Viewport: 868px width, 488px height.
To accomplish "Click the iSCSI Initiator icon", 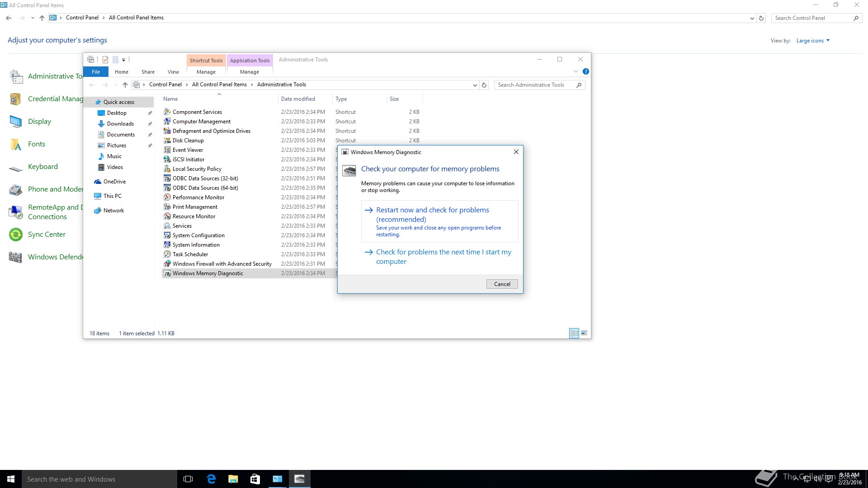I will coord(167,159).
